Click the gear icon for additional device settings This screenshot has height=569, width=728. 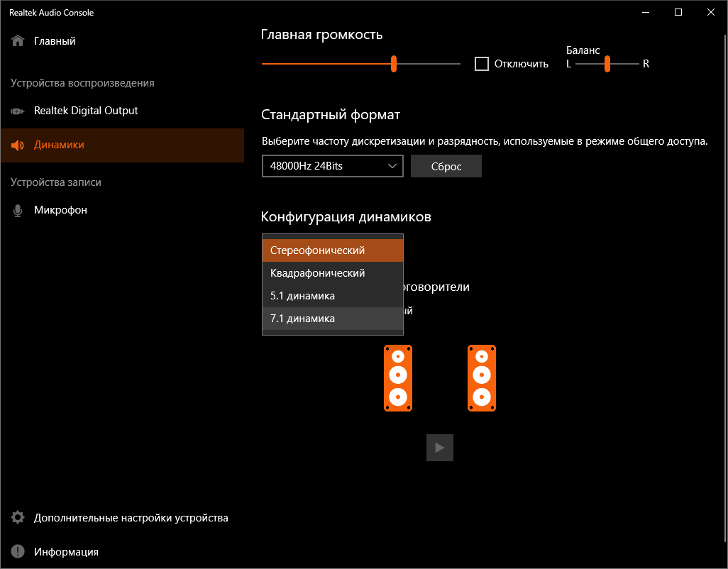(x=18, y=518)
